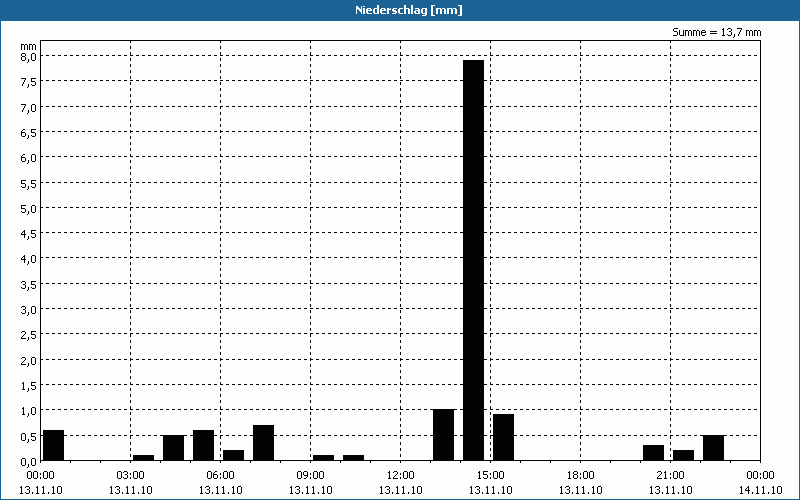The height and width of the screenshot is (500, 800).
Task: Click the chart title "Niederschlag [mm]"
Action: coord(409,10)
